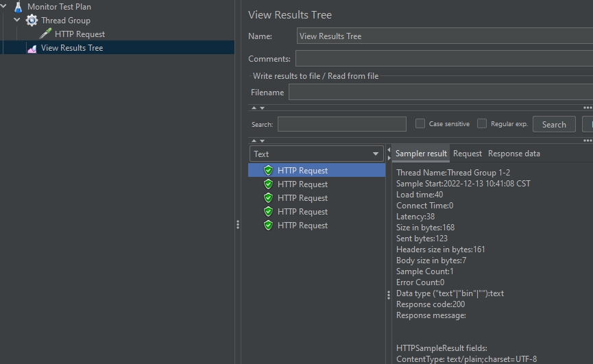Click the second result's green success shield
Image resolution: width=593 pixels, height=364 pixels.
coord(268,184)
